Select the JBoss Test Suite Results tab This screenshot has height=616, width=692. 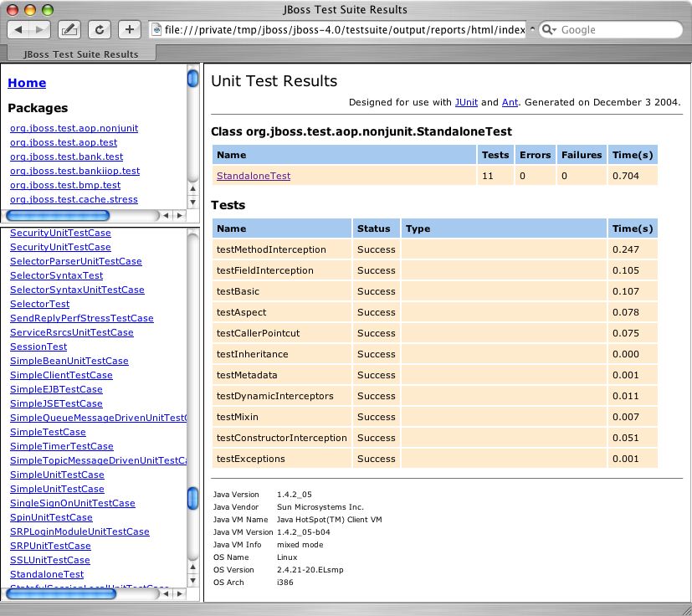(81, 54)
